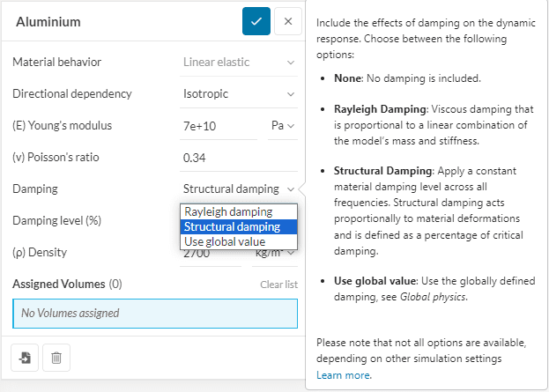This screenshot has height=392, width=549.
Task: Click Clear list for assigned volumes
Action: coord(278,285)
